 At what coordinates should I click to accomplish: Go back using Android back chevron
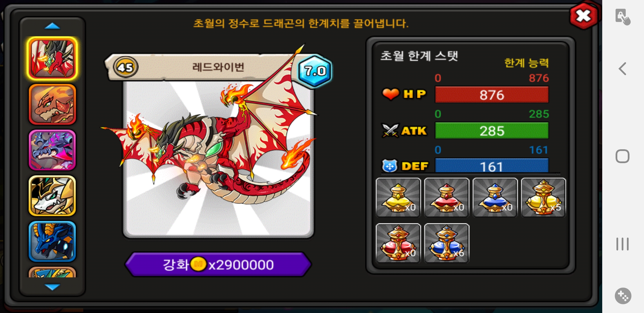(622, 69)
